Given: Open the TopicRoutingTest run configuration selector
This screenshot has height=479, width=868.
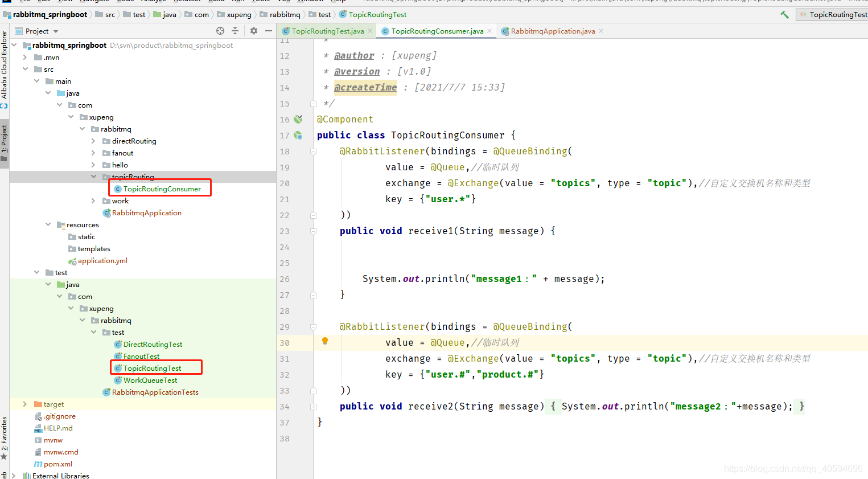Looking at the screenshot, I should 837,15.
